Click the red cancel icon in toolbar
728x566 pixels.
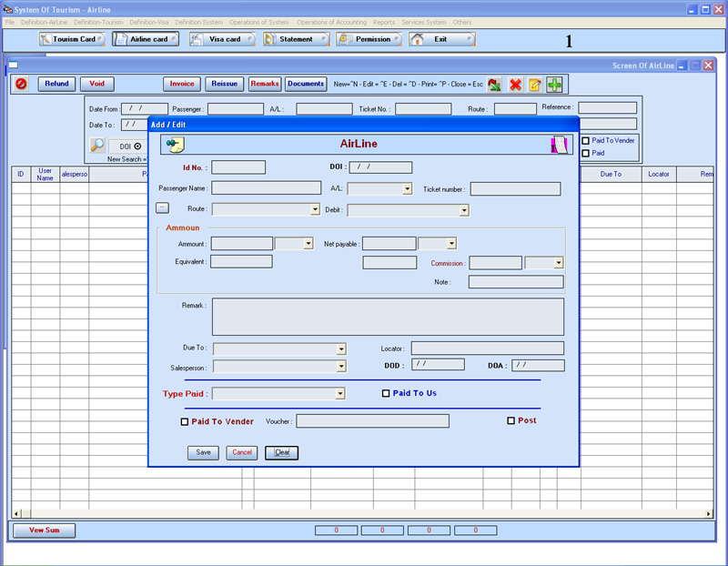(21, 84)
